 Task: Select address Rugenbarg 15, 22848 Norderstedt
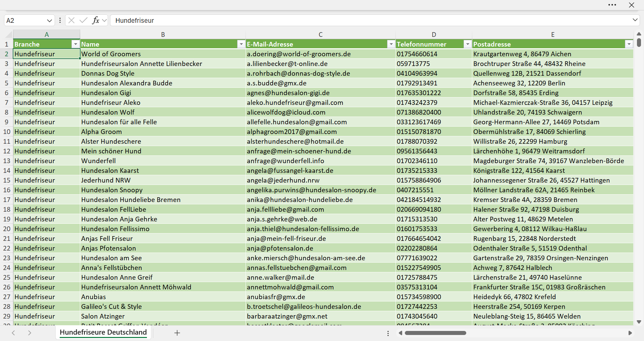pyautogui.click(x=553, y=238)
